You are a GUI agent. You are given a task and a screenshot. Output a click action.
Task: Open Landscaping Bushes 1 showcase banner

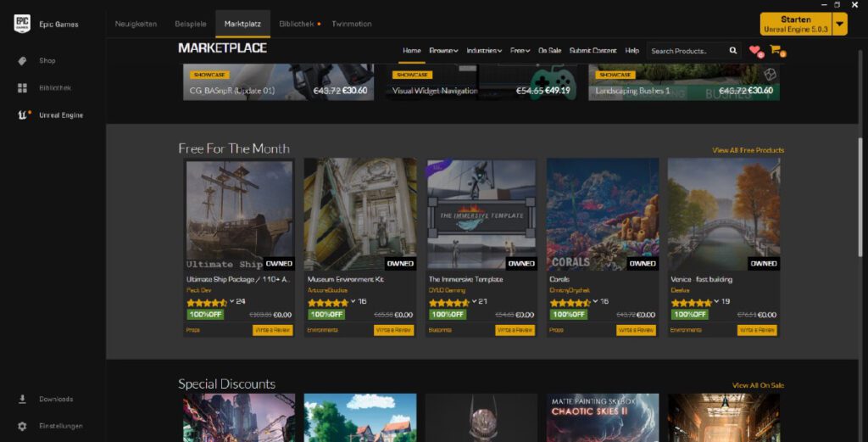pyautogui.click(x=684, y=82)
